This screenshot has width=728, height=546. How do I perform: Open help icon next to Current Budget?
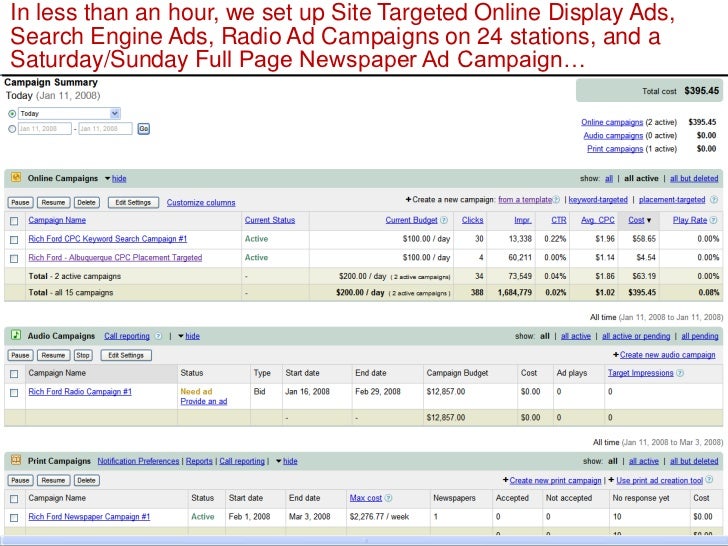click(444, 220)
